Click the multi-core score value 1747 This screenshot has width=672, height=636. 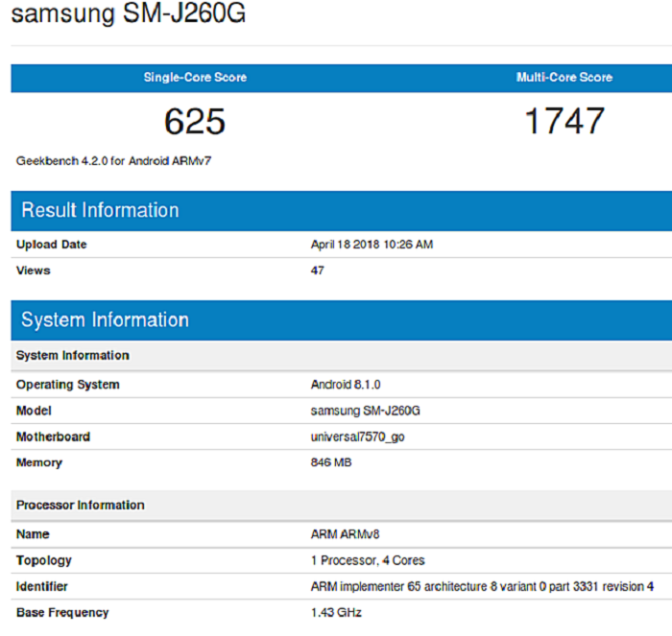564,121
